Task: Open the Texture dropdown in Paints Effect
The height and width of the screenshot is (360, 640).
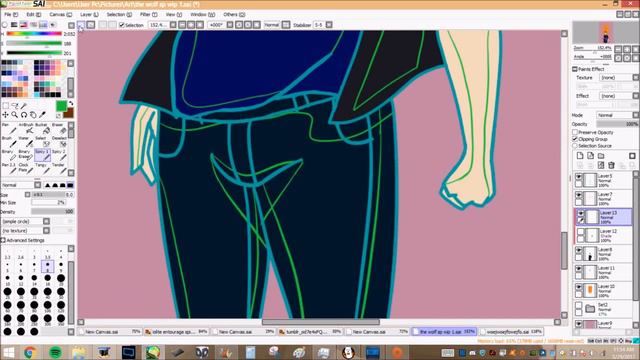Action: pyautogui.click(x=619, y=78)
